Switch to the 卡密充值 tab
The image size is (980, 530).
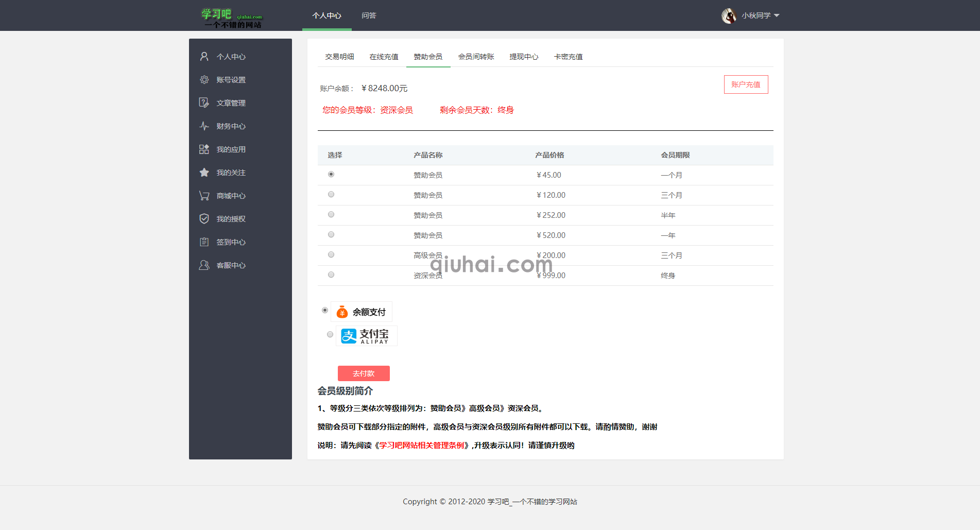pos(568,57)
